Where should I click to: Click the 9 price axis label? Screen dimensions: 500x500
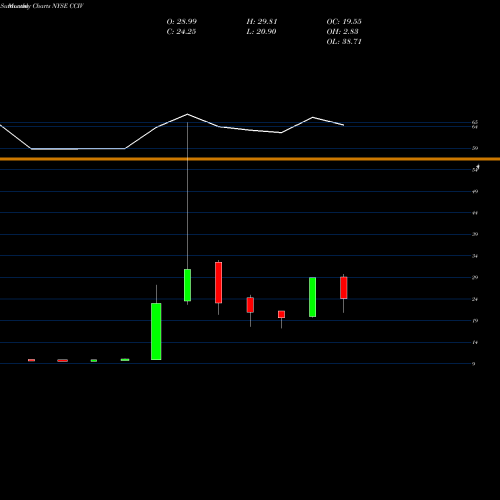[473, 364]
